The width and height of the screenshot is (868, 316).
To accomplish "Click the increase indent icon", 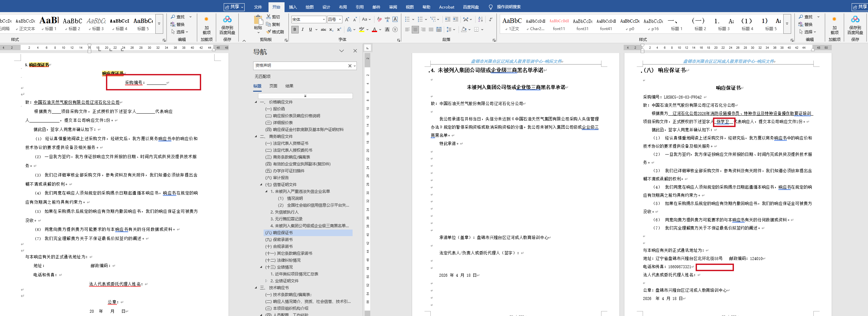I will point(456,20).
